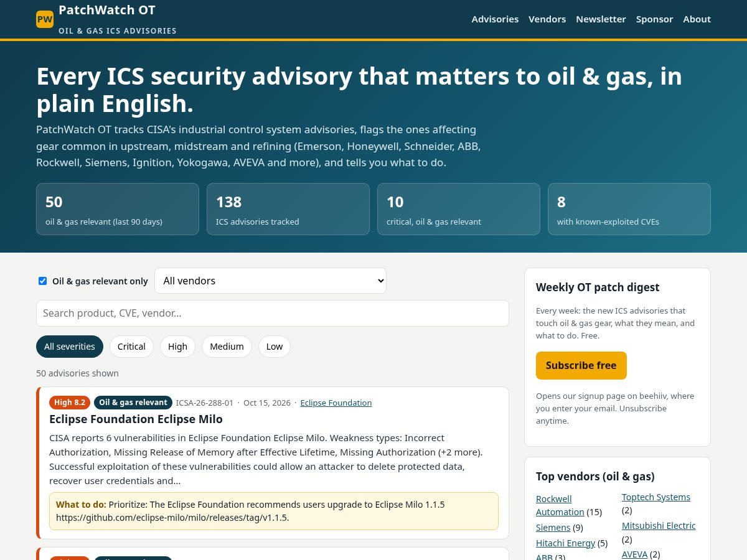Click the 138 ICS advisories tracked card
Screen dimensions: 747x560
coord(288,209)
